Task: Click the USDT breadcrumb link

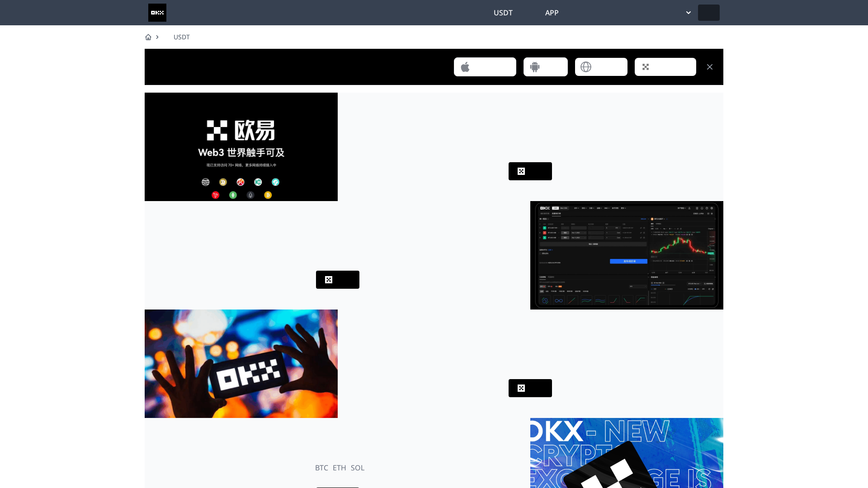Action: (181, 37)
